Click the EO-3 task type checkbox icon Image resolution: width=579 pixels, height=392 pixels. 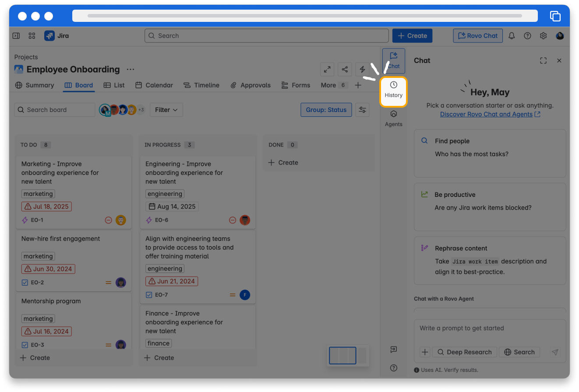(25, 345)
